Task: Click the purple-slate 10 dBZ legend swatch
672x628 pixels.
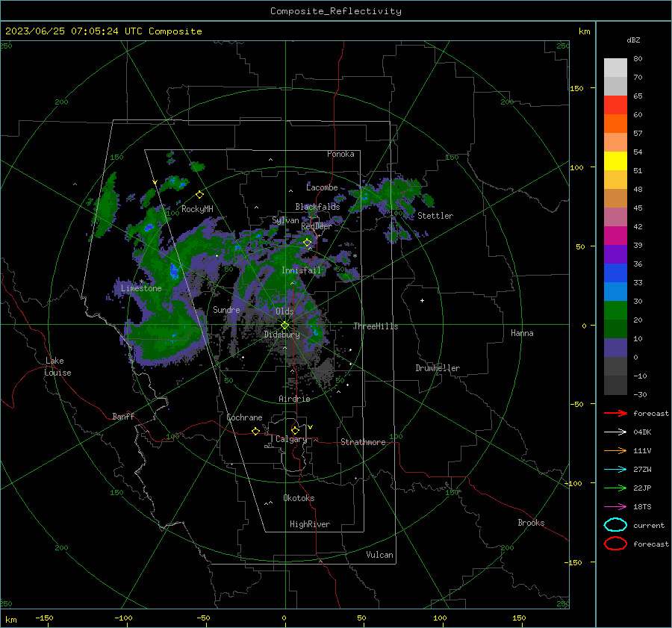Action: [615, 347]
